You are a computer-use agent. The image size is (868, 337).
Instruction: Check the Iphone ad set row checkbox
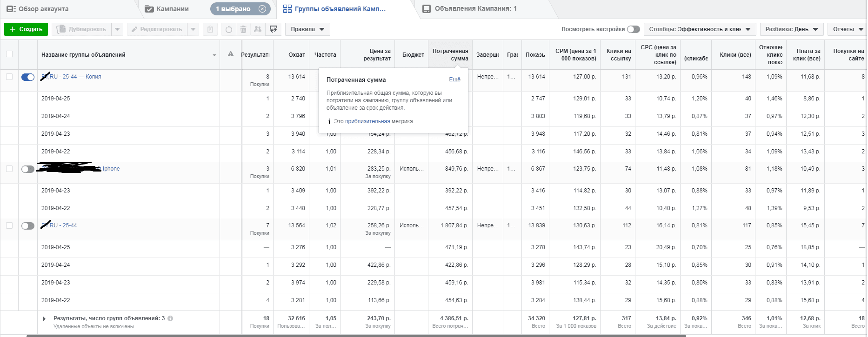point(9,169)
